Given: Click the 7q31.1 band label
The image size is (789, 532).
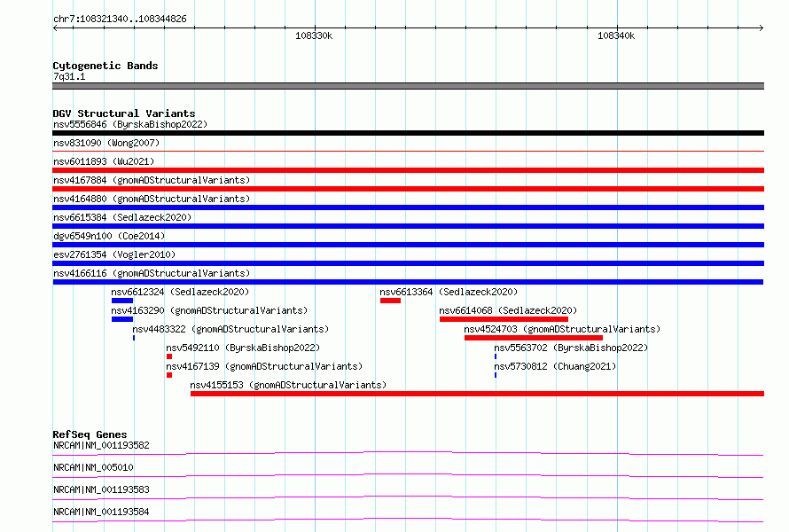Looking at the screenshot, I should click(69, 76).
